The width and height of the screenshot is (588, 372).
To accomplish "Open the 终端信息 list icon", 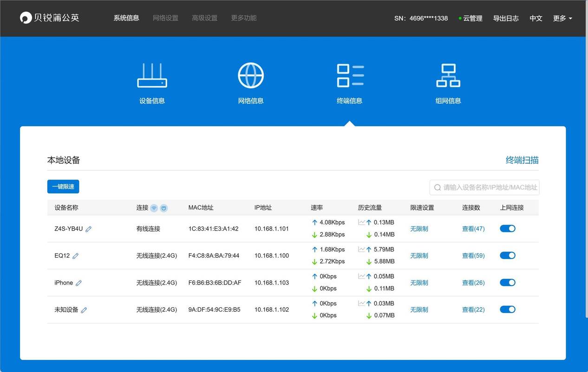I will (x=350, y=76).
